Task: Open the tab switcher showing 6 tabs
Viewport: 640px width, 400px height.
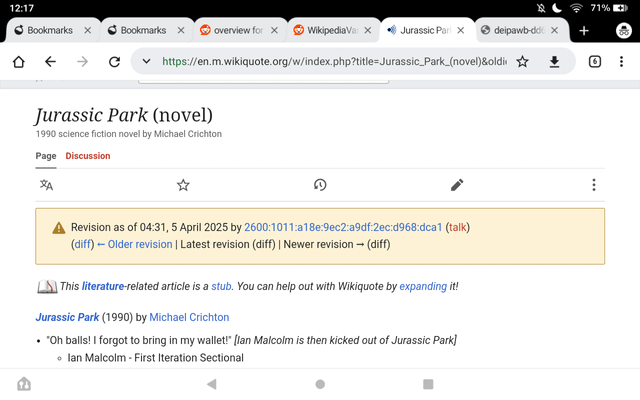Action: click(595, 62)
